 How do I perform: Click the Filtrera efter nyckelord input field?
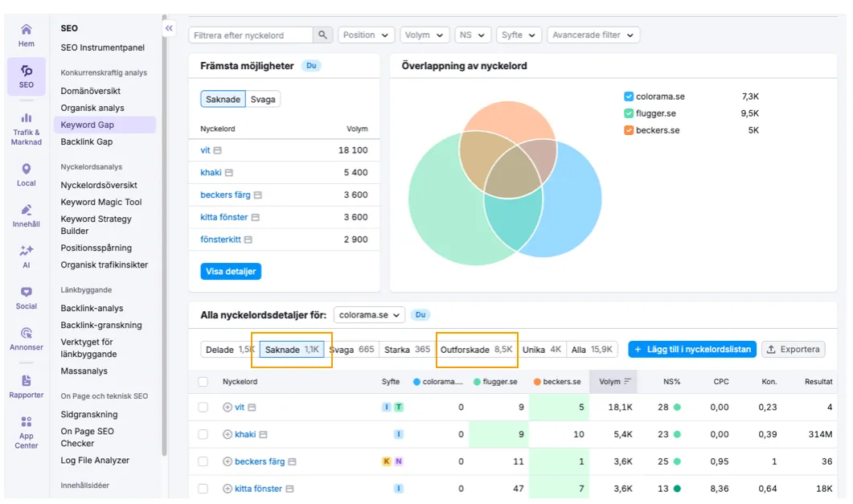[x=252, y=35]
